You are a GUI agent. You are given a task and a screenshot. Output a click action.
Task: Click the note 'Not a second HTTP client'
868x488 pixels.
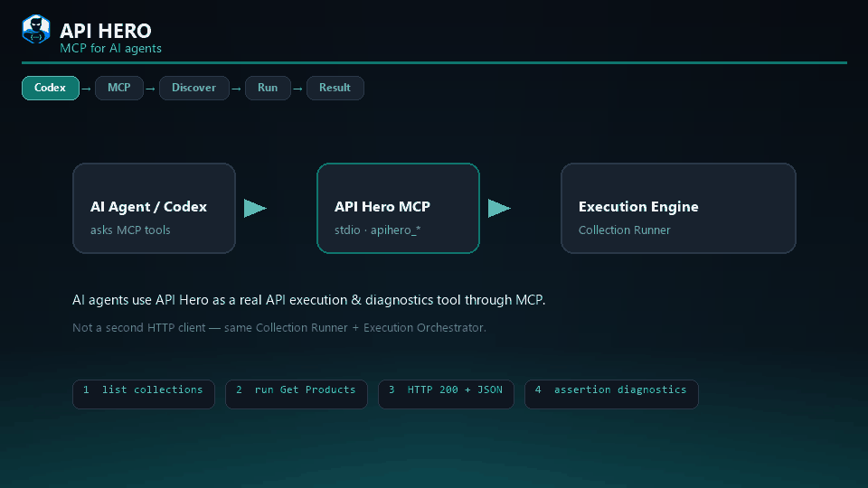(279, 327)
